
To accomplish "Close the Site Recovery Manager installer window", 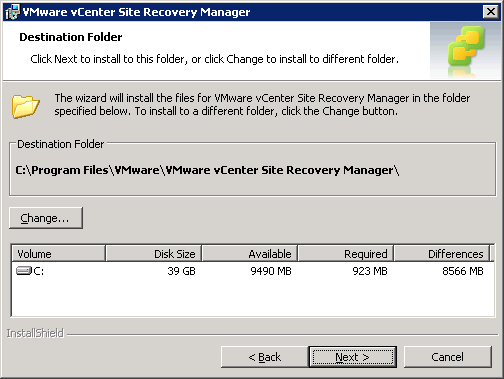I will coord(491,12).
